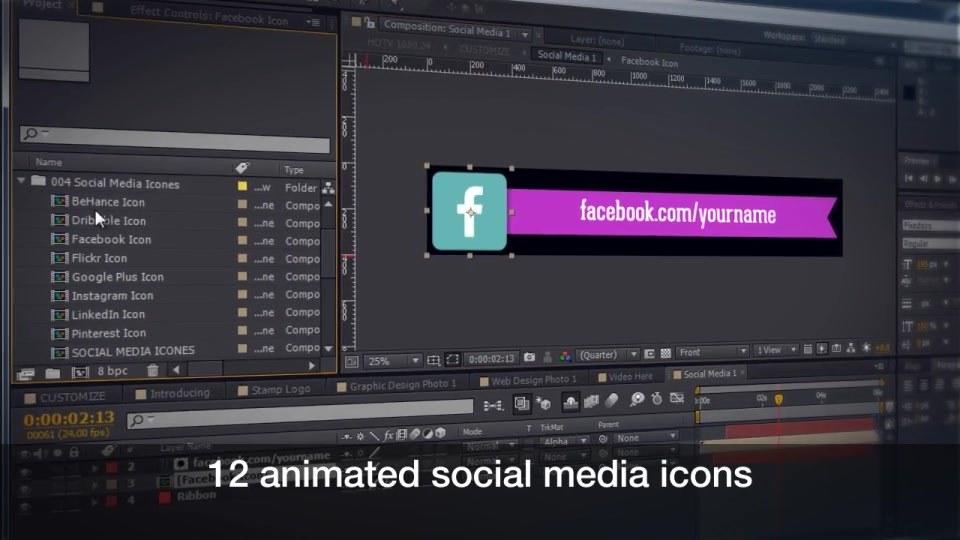960x540 pixels.
Task: Create a new folder in Project panel
Action: point(53,373)
